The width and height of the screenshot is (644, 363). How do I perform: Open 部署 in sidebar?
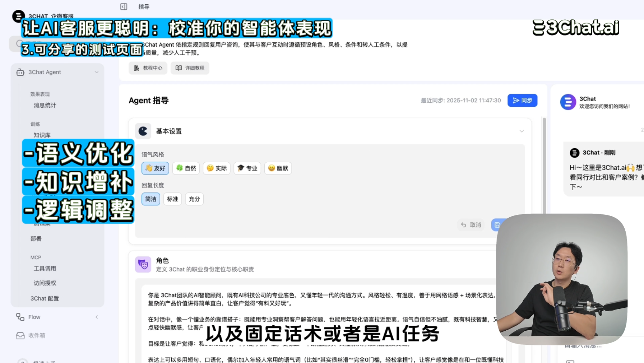click(36, 239)
